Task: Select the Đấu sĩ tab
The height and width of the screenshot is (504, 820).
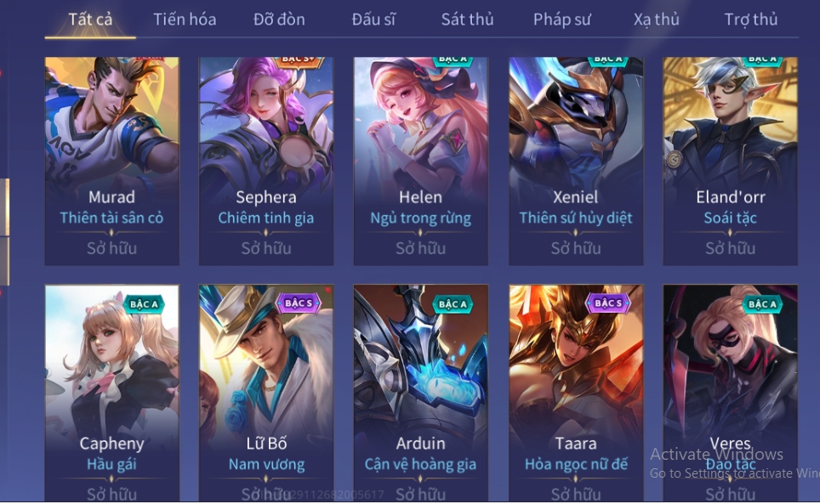Action: pyautogui.click(x=373, y=20)
